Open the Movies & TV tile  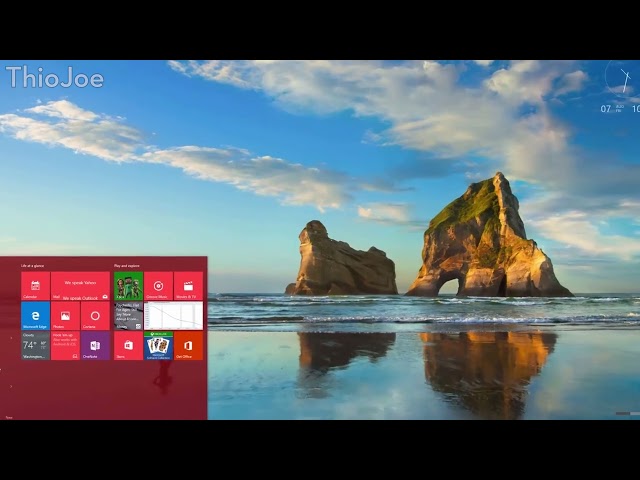pyautogui.click(x=189, y=286)
